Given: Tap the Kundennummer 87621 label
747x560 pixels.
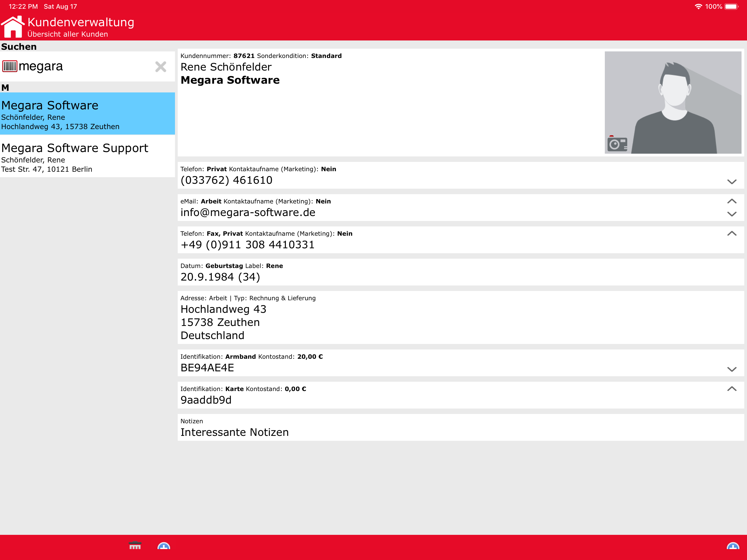Looking at the screenshot, I should click(x=217, y=56).
